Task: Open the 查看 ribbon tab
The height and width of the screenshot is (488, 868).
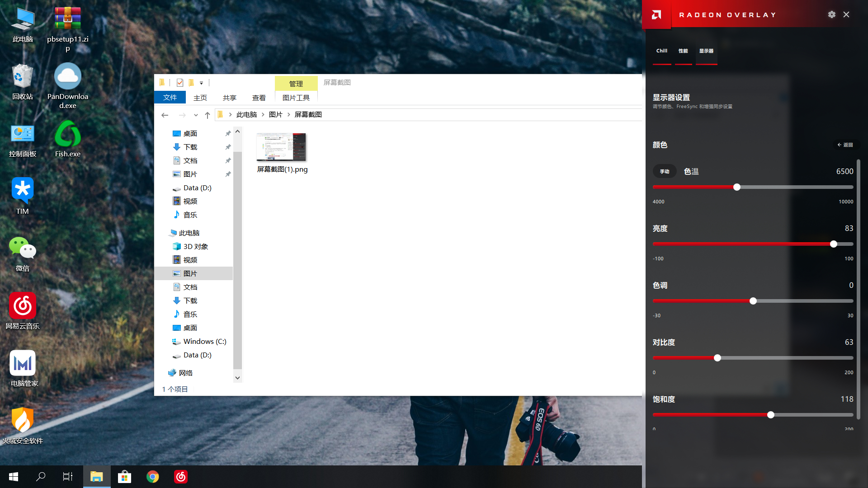Action: [259, 98]
